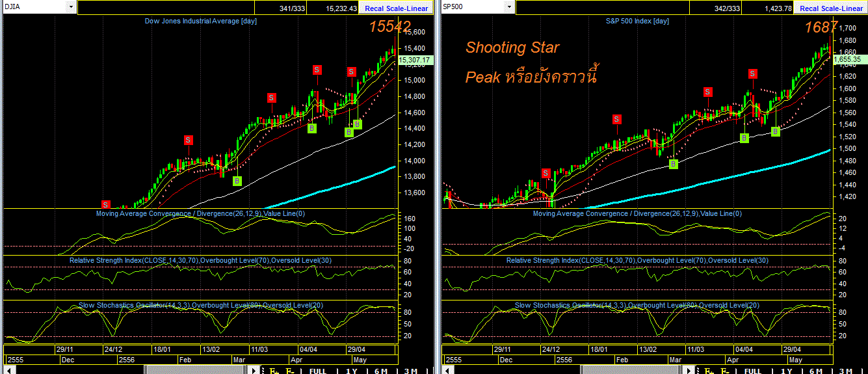Click the May label on DJIA time axis
The width and height of the screenshot is (868, 374).
tap(359, 359)
